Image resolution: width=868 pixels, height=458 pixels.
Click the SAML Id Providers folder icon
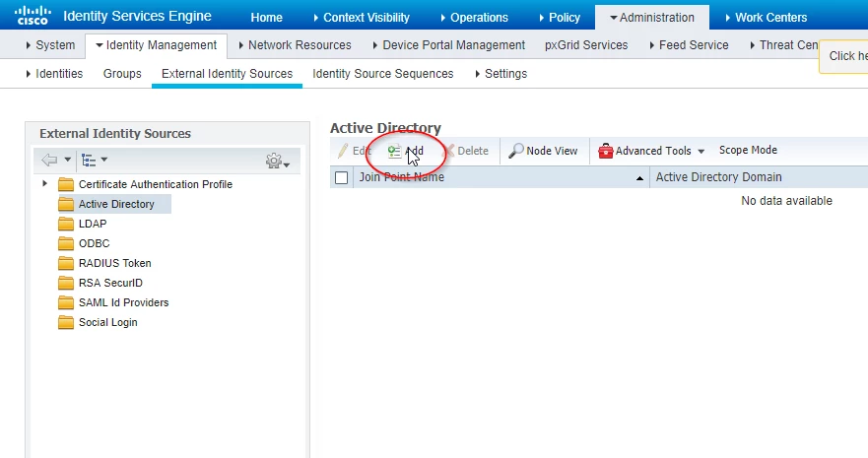click(x=66, y=302)
